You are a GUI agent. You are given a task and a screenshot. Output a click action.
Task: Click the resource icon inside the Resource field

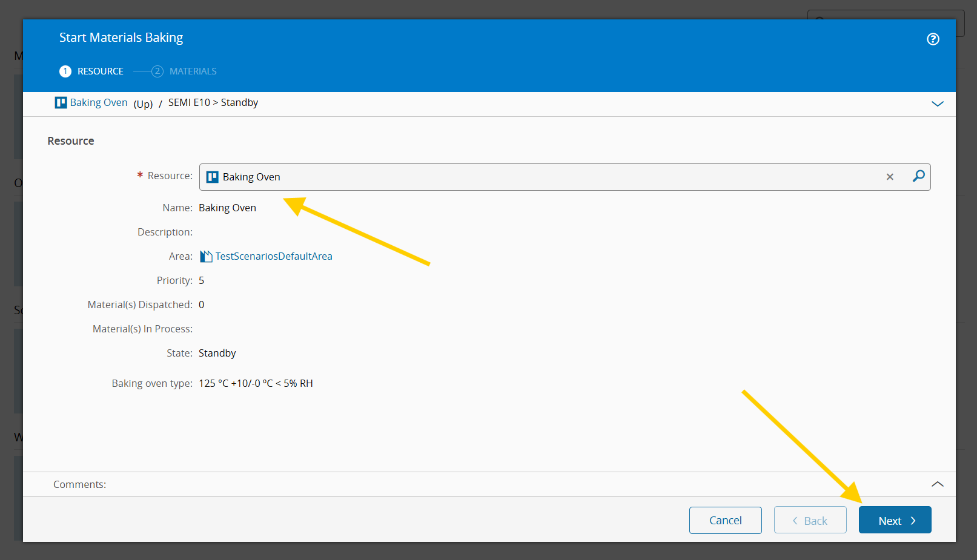click(x=212, y=177)
